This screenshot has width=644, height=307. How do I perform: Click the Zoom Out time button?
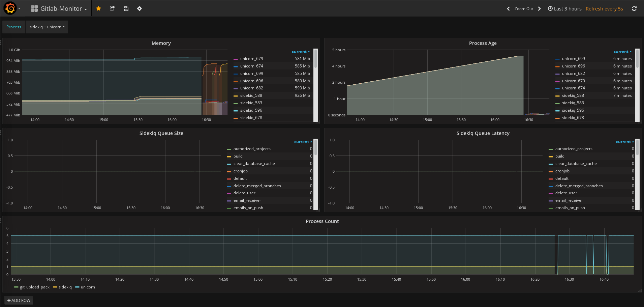[524, 9]
